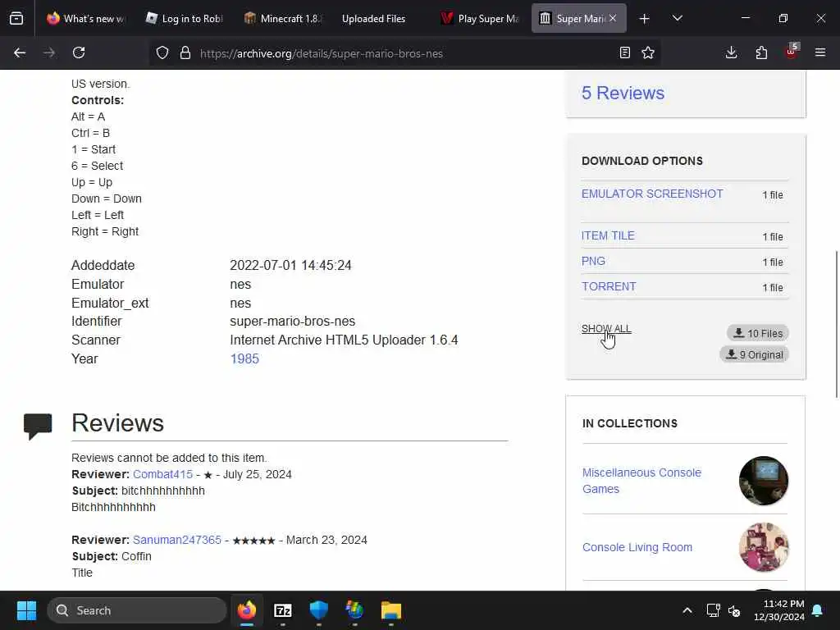840x630 pixels.
Task: Open network status tray icon
Action: click(713, 610)
